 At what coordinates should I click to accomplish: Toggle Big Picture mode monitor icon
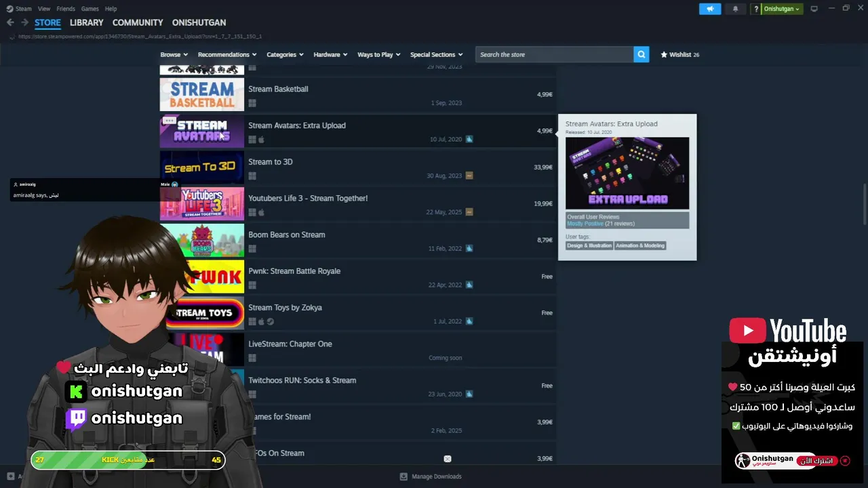814,9
